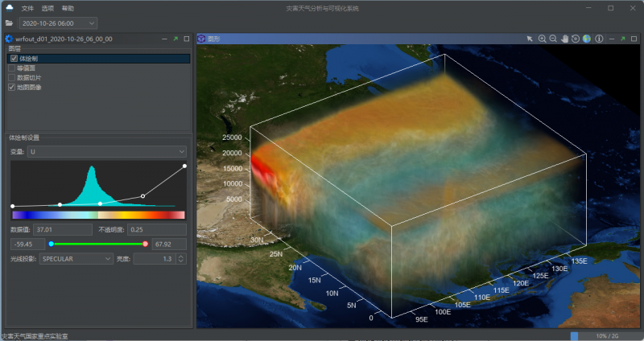Expand the 光线投影 SPECULAR dropdown
644x341 pixels.
76,259
